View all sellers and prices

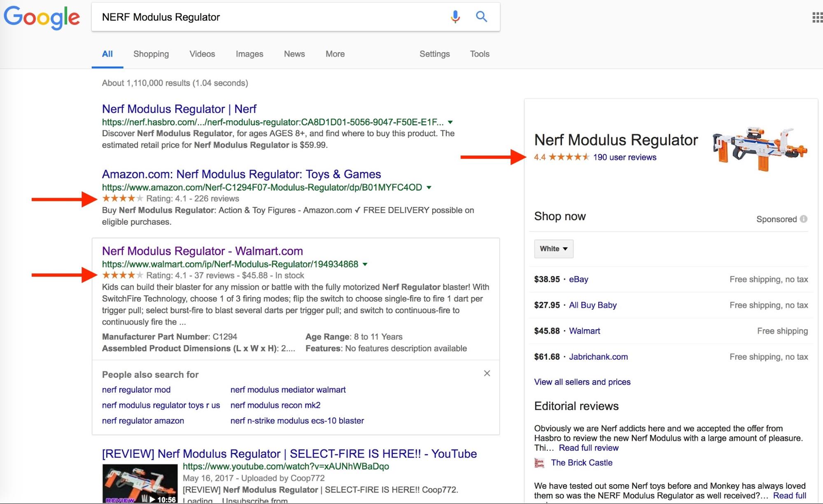point(582,382)
